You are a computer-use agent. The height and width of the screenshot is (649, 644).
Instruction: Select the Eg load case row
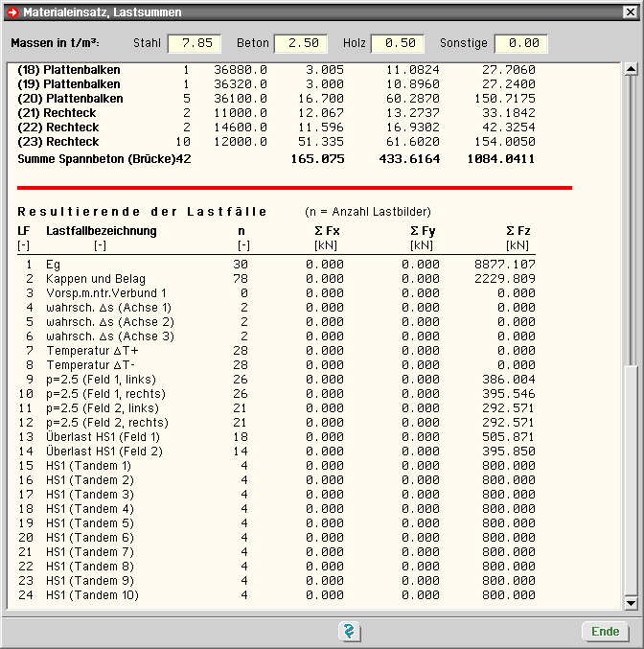(x=54, y=264)
